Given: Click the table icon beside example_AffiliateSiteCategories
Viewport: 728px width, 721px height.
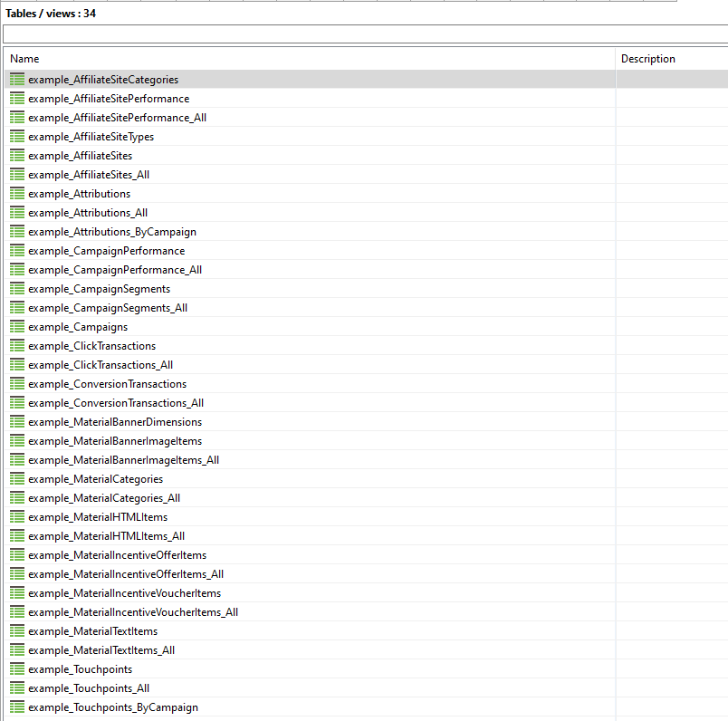Looking at the screenshot, I should click(x=17, y=80).
